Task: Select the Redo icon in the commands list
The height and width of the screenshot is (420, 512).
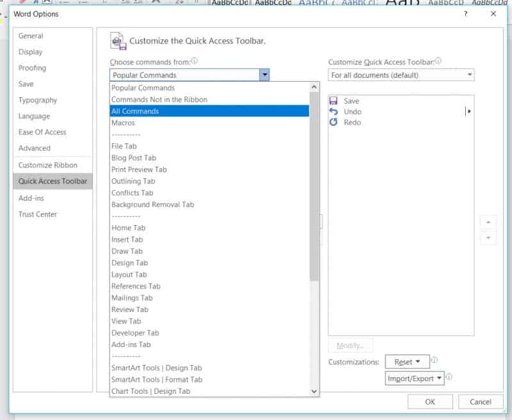Action: click(x=333, y=122)
